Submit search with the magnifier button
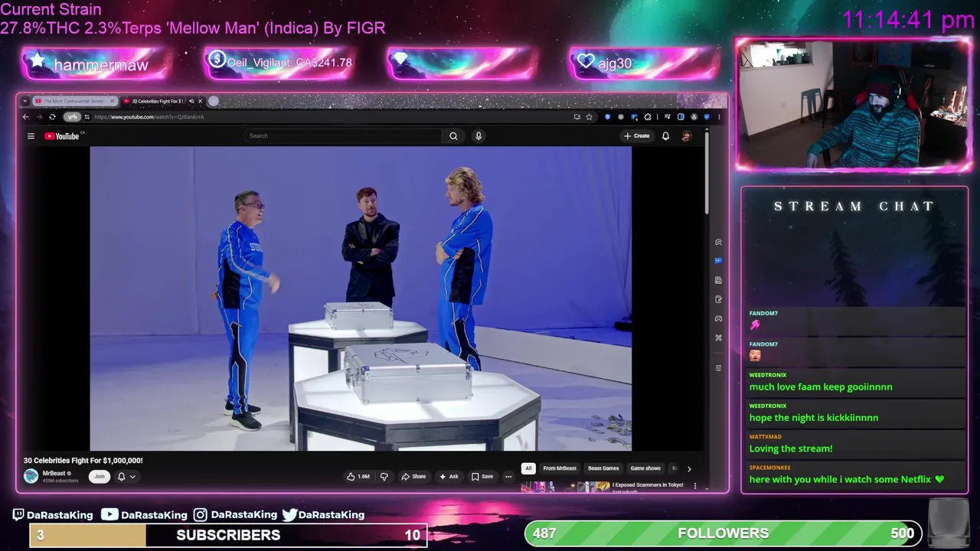The image size is (980, 551). 453,135
